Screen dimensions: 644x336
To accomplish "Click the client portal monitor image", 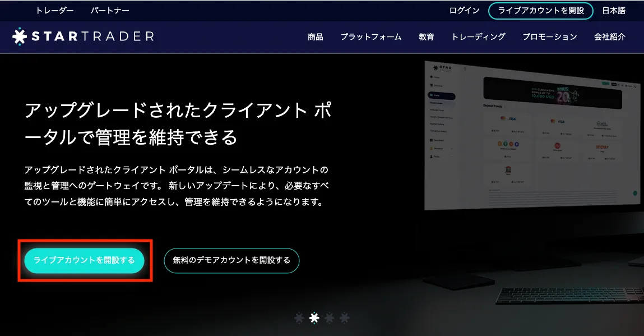I will pos(534,136).
